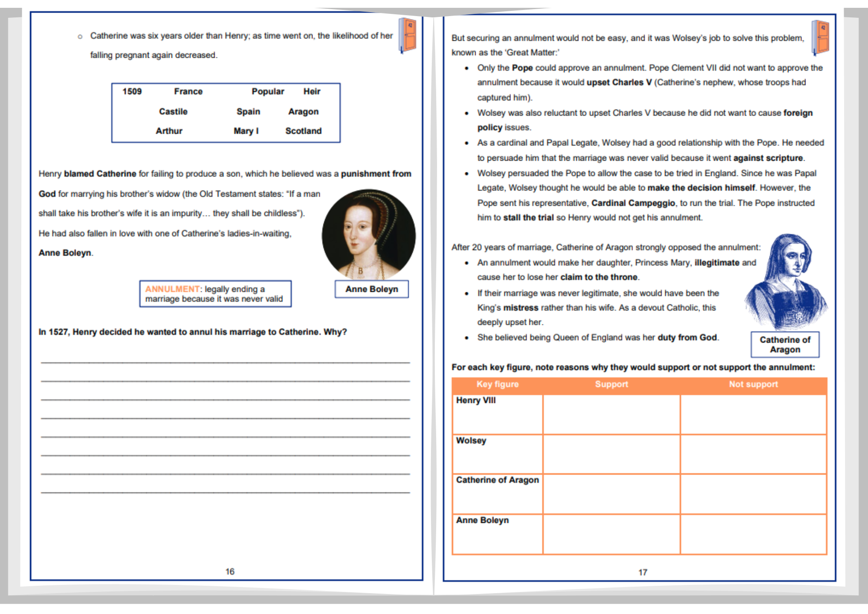Viewport: 868px width, 614px height.
Task: Click the ANNULMENT definition box
Action: [x=215, y=294]
